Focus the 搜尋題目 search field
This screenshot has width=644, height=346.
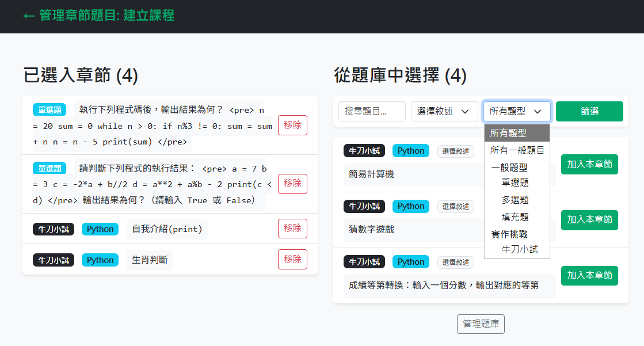coord(372,112)
